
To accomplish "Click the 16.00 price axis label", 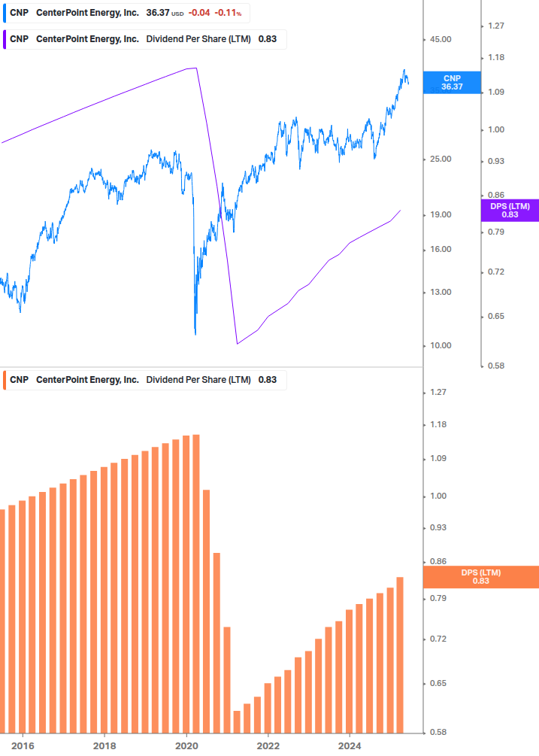I will (x=441, y=249).
